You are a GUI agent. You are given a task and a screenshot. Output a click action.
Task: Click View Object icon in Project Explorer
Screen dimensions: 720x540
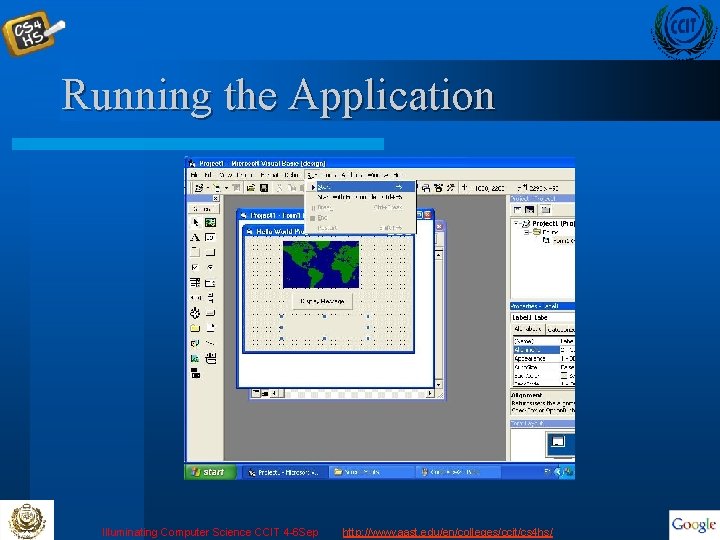pos(529,210)
